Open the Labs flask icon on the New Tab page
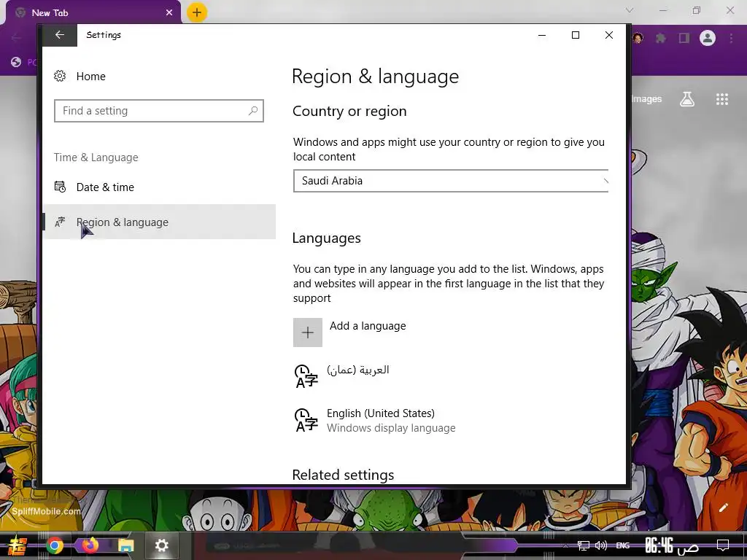The width and height of the screenshot is (747, 560). (x=687, y=99)
